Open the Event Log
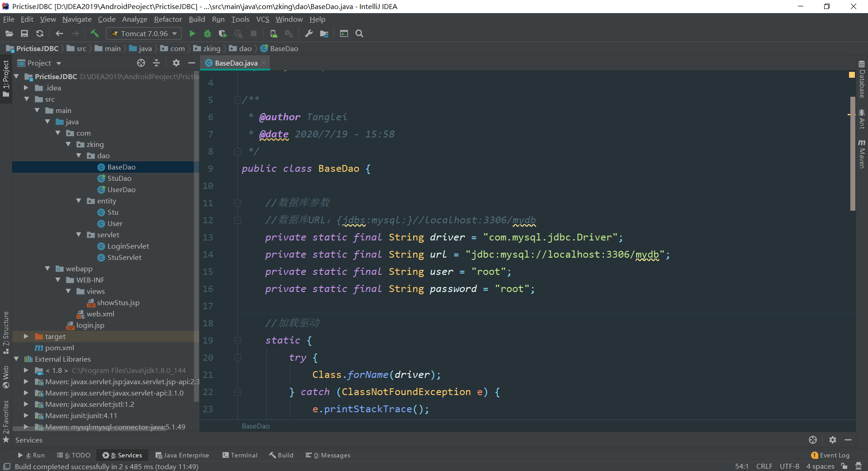The image size is (868, 471). pos(830,455)
